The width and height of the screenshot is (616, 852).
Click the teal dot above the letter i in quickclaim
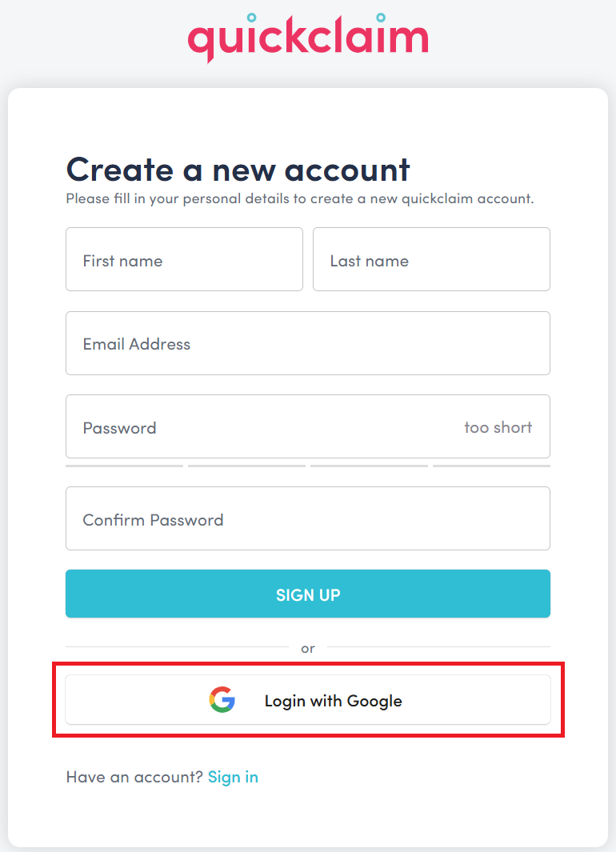(x=253, y=14)
